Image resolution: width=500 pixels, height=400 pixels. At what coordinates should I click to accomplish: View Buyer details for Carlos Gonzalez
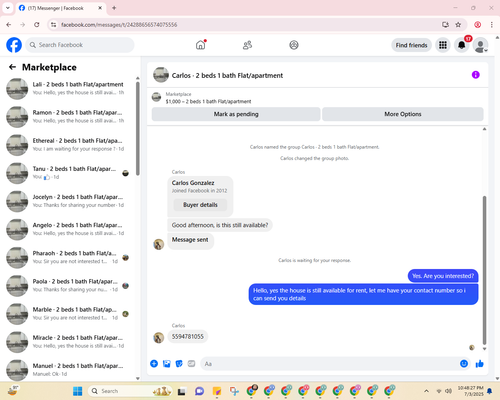tap(200, 205)
